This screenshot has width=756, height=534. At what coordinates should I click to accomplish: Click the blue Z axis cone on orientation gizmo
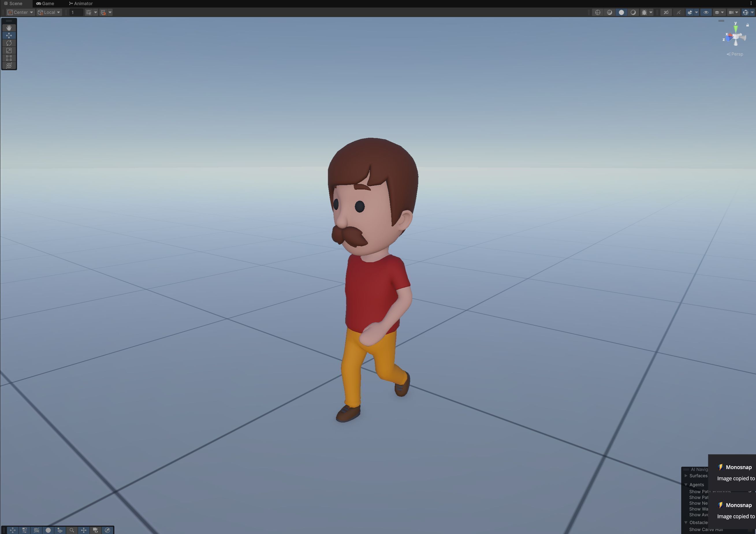pyautogui.click(x=728, y=39)
